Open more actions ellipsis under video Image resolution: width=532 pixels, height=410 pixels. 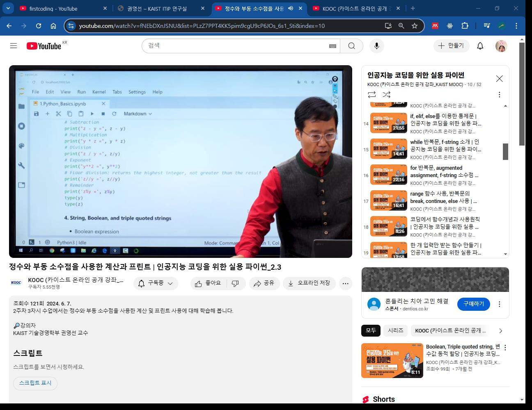pyautogui.click(x=346, y=283)
